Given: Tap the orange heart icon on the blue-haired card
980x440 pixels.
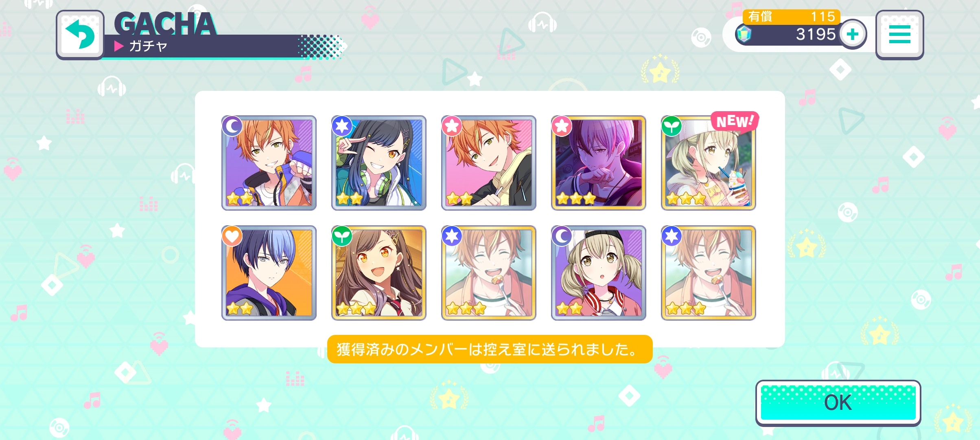Looking at the screenshot, I should [232, 236].
